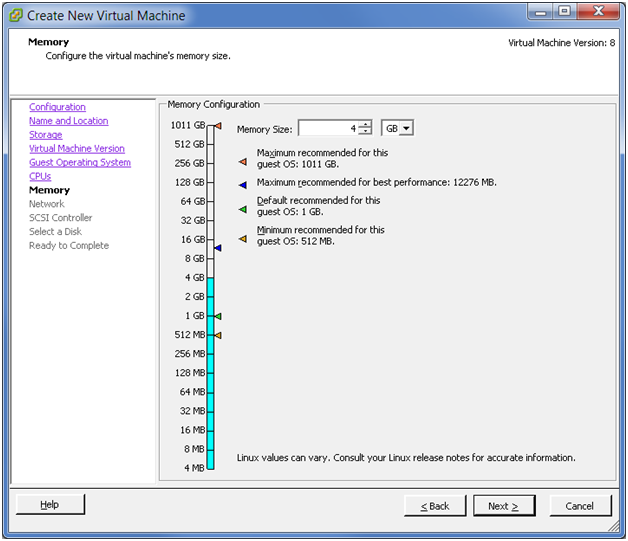Click the 4 GB scale label
628x541 pixels.
(x=195, y=278)
